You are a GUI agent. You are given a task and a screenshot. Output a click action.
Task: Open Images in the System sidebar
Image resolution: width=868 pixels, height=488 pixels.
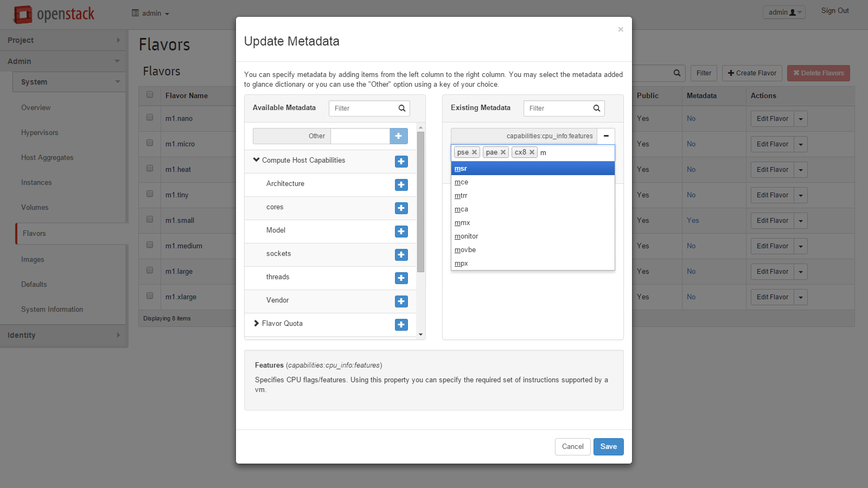coord(33,259)
